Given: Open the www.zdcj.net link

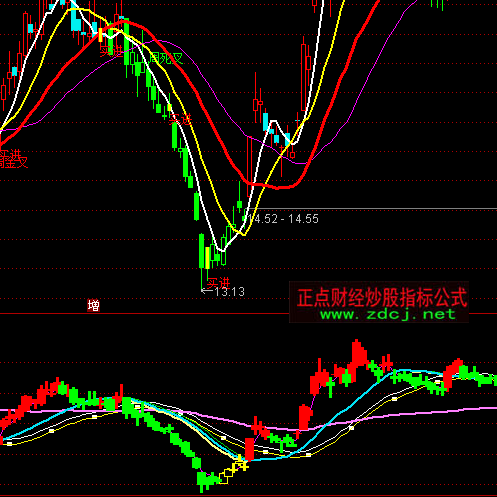Looking at the screenshot, I should pyautogui.click(x=388, y=314).
